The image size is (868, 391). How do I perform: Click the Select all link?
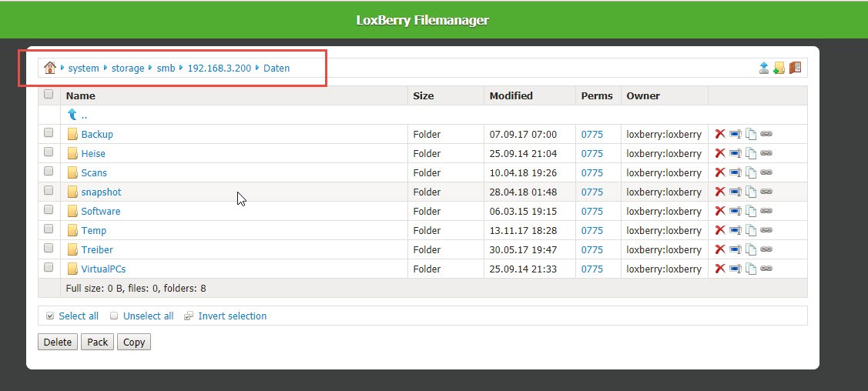[x=79, y=316]
